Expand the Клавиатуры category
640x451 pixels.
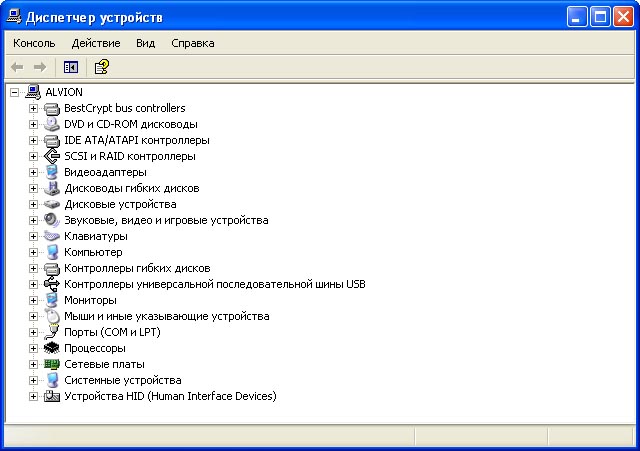click(x=33, y=236)
